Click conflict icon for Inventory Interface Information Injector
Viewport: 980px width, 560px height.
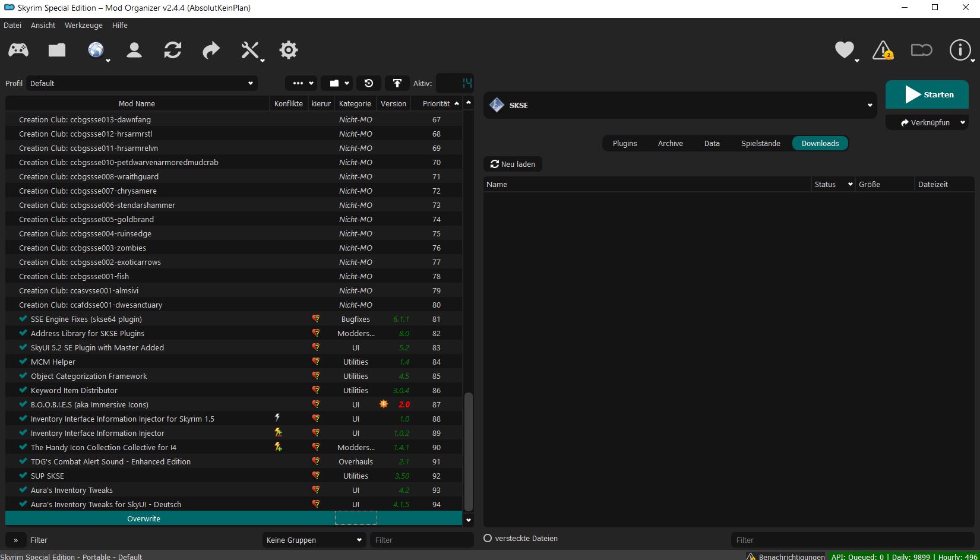tap(278, 433)
